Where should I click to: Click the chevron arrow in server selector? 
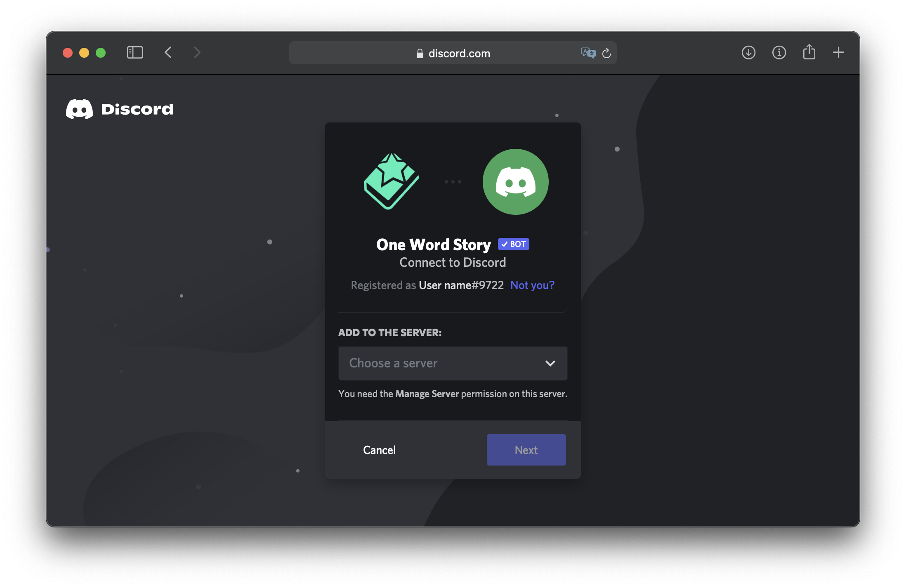551,362
